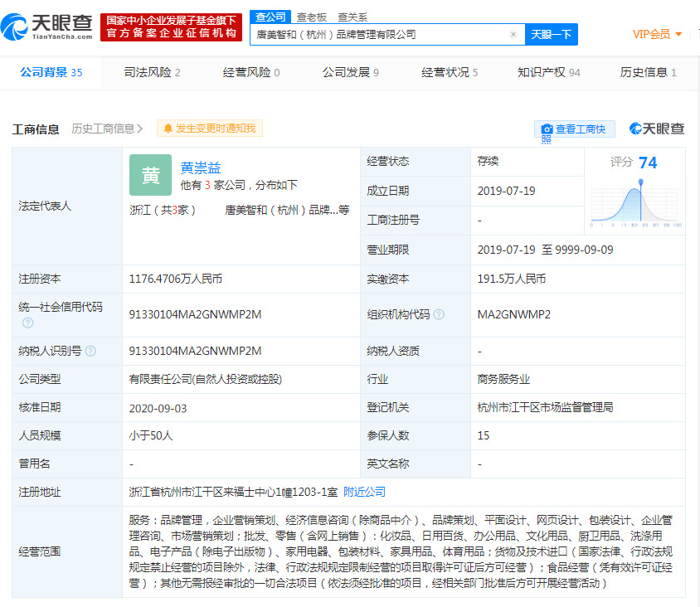
Task: Click the score distribution chart
Action: [635, 203]
